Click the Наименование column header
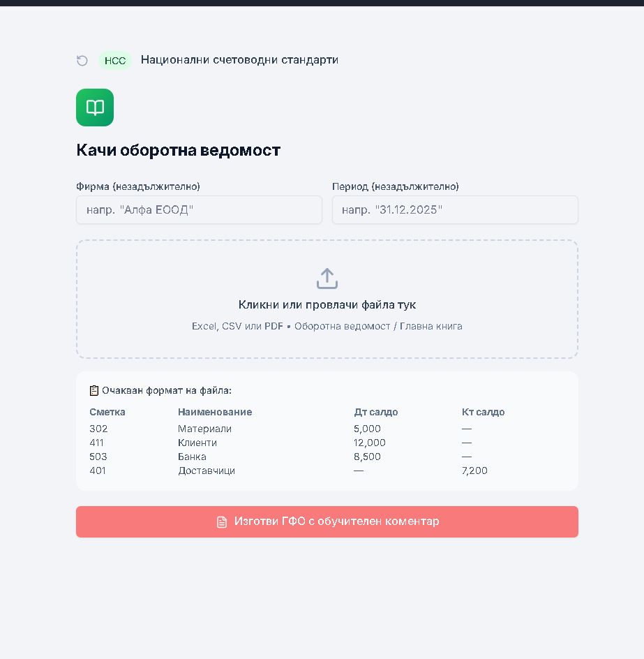This screenshot has width=644, height=659. click(215, 412)
